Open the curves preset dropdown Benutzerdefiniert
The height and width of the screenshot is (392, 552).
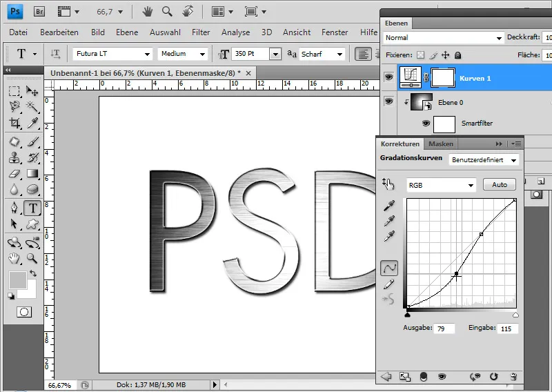[484, 160]
